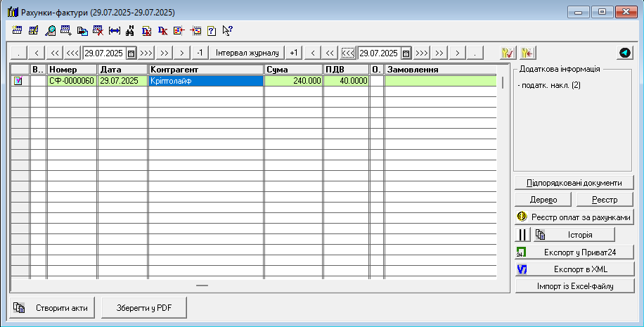The image size is (644, 327).
Task: Click the delete row icon with red X
Action: pos(98,31)
